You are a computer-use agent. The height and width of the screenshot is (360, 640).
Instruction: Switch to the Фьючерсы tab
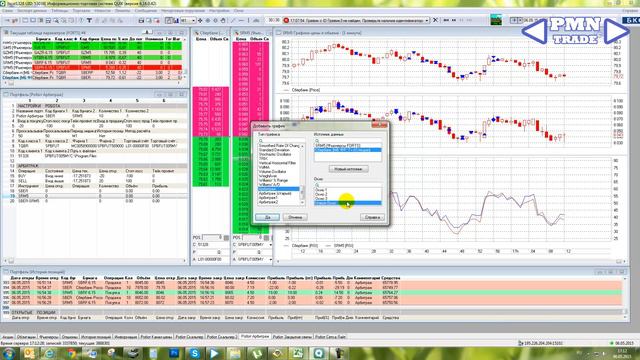[49, 337]
